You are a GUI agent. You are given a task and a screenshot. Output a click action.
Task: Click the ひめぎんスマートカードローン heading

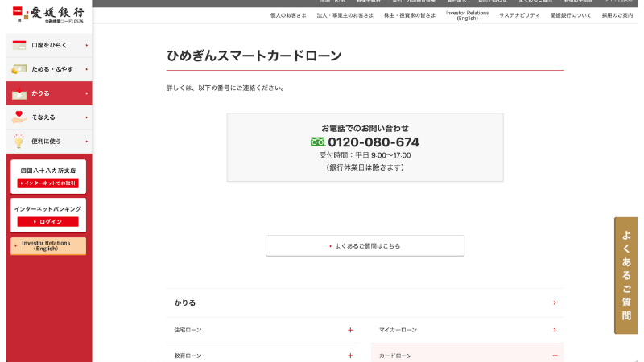click(254, 56)
